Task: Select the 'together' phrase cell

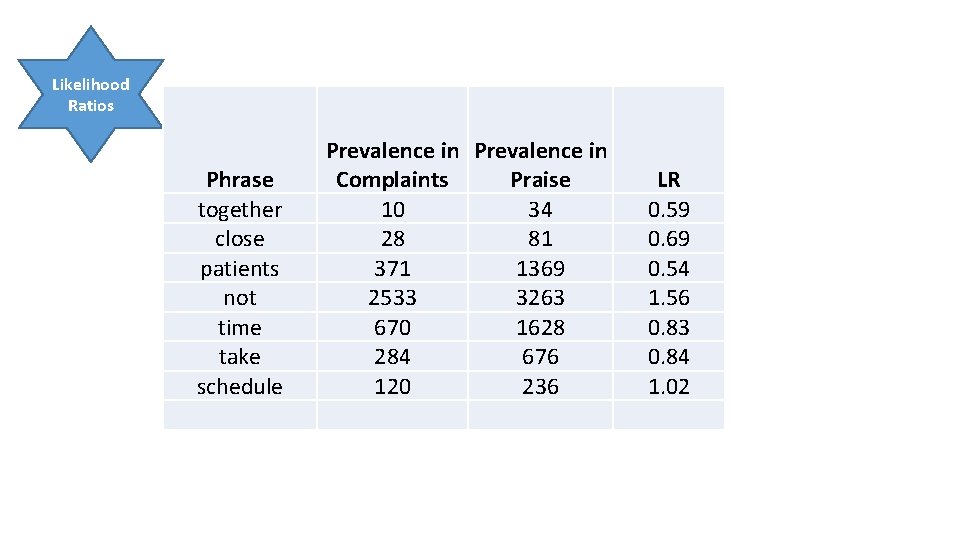Action: 240,209
